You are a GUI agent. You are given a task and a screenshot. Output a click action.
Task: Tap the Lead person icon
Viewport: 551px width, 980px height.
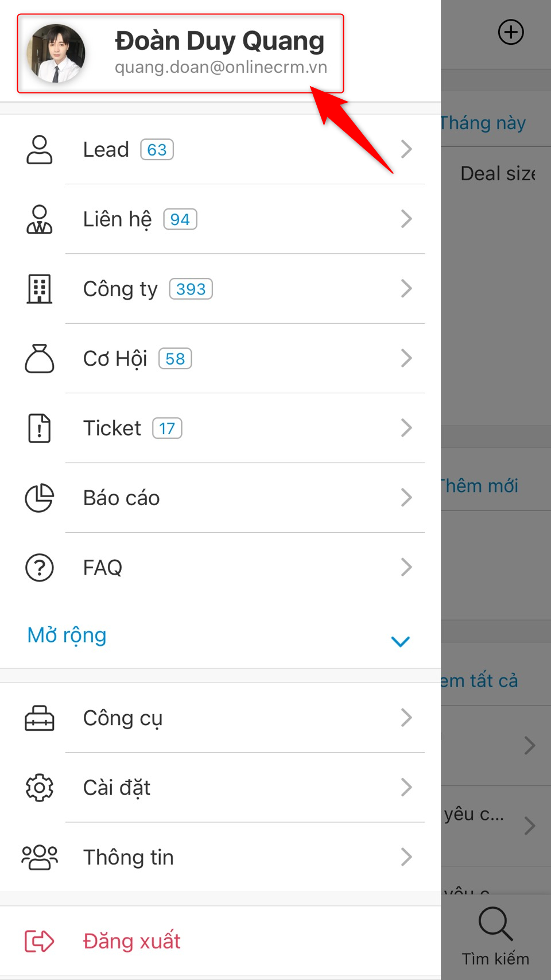(39, 150)
